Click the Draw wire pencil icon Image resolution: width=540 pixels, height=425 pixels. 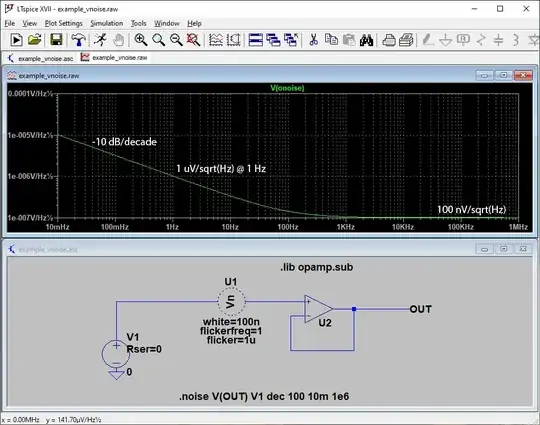(428, 40)
